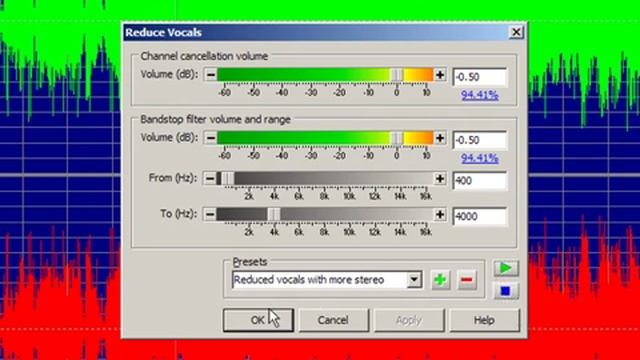
Task: Confirm with the OK button
Action: pos(258,320)
